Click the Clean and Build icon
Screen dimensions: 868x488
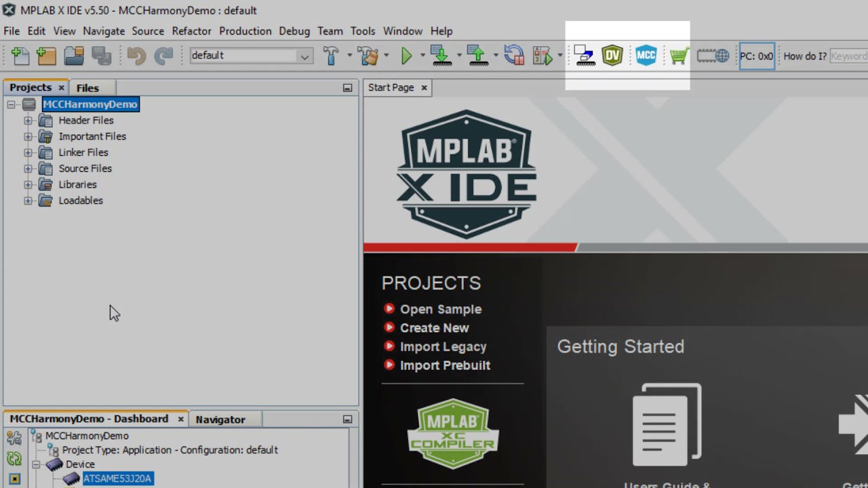pyautogui.click(x=369, y=56)
